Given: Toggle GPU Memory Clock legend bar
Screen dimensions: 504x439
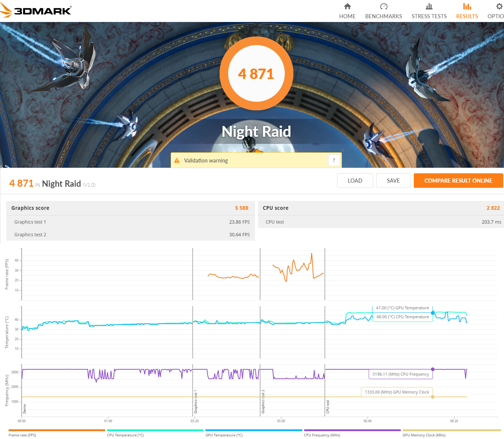Looking at the screenshot, I should click(451, 430).
